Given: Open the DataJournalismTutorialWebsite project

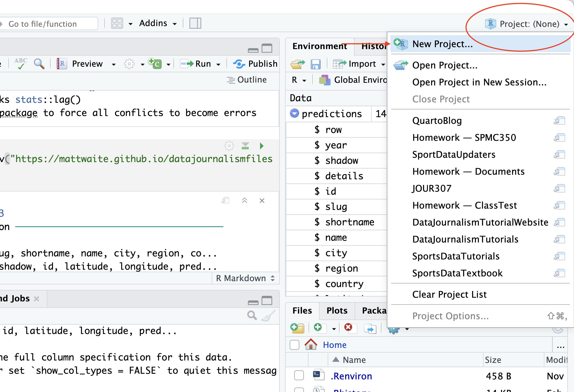Looking at the screenshot, I should pos(480,223).
